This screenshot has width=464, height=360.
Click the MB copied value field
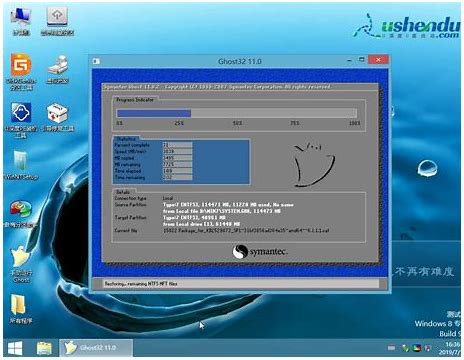(x=177, y=158)
